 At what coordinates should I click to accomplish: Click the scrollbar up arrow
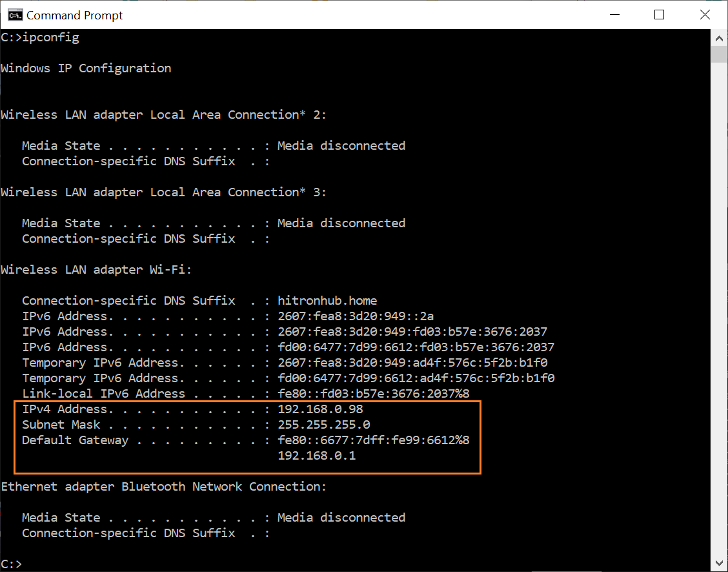point(719,38)
